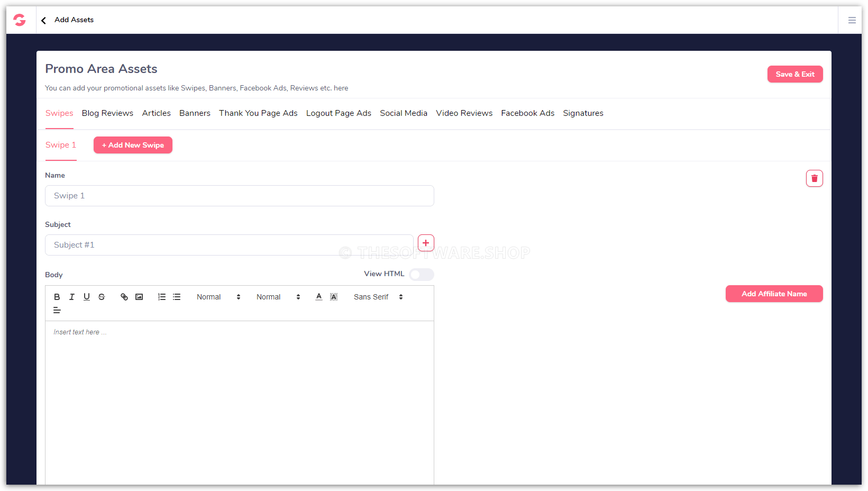868x491 pixels.
Task: Switch to the Blog Reviews tab
Action: point(107,113)
